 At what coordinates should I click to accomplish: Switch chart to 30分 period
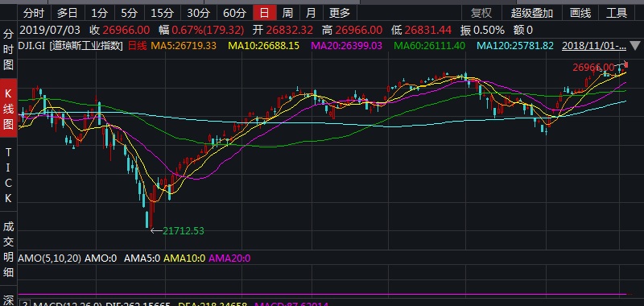tap(198, 13)
